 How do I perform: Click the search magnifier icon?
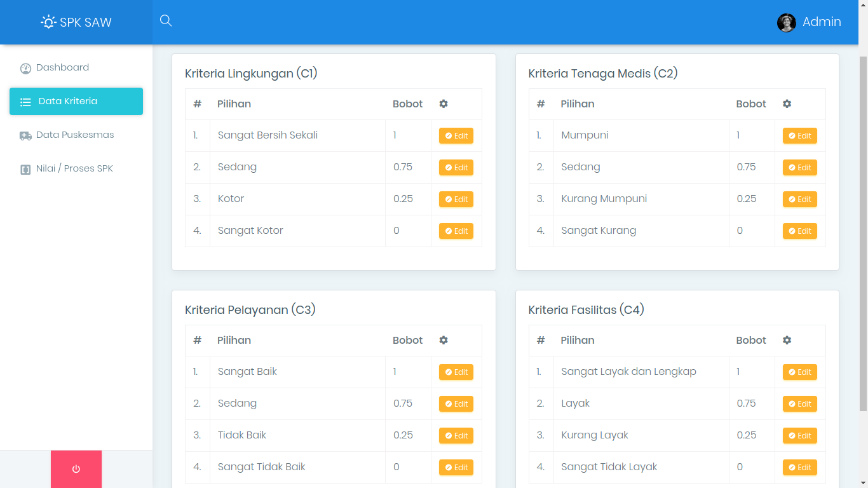(x=166, y=21)
